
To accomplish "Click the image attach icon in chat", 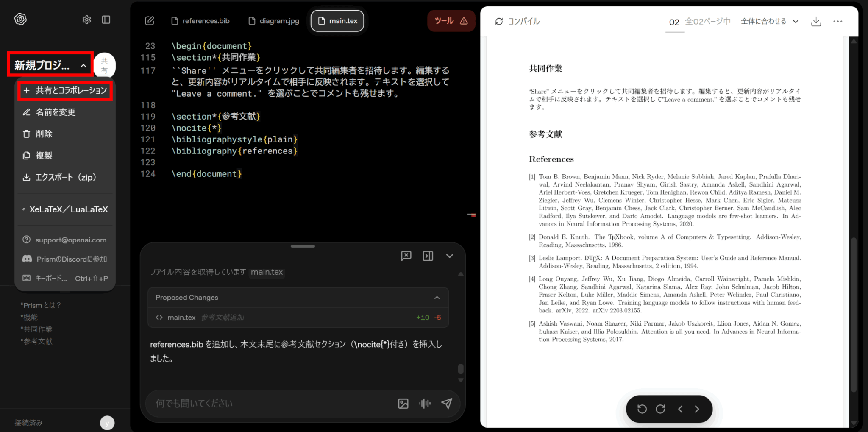I will [403, 404].
